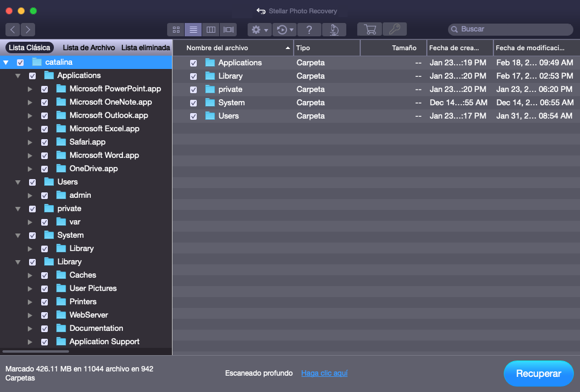Toggle the Safari.app checkbox

[44, 142]
